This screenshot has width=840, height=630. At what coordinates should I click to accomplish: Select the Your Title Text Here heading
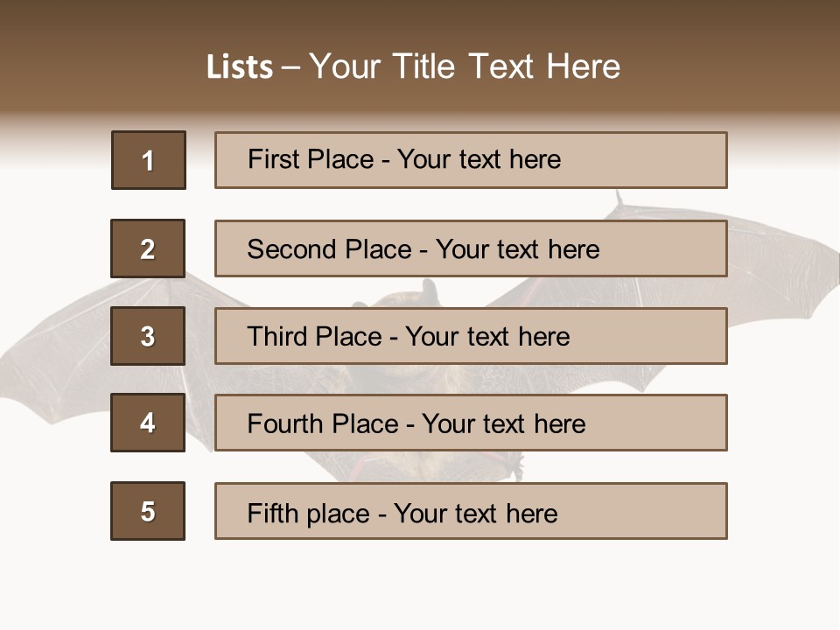tap(465, 66)
